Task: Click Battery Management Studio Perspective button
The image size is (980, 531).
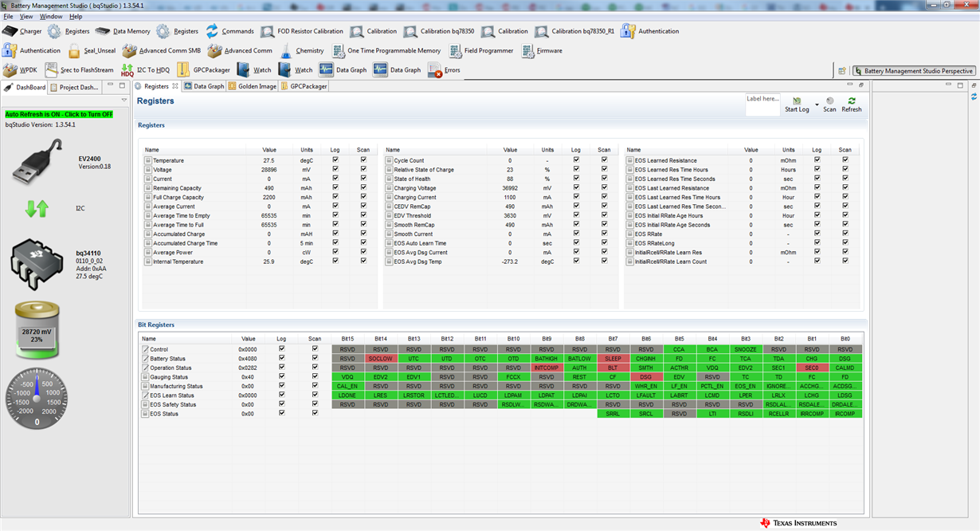Action: coord(914,71)
